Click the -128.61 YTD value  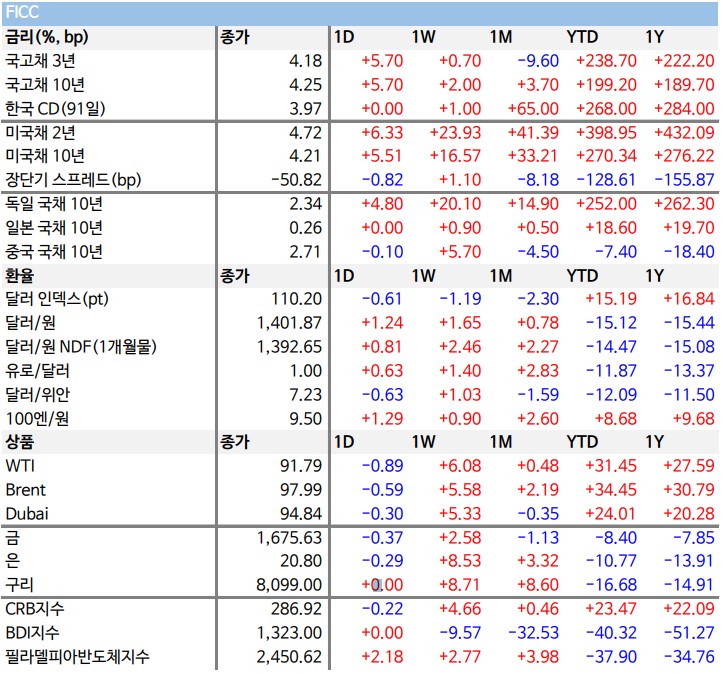[606, 180]
